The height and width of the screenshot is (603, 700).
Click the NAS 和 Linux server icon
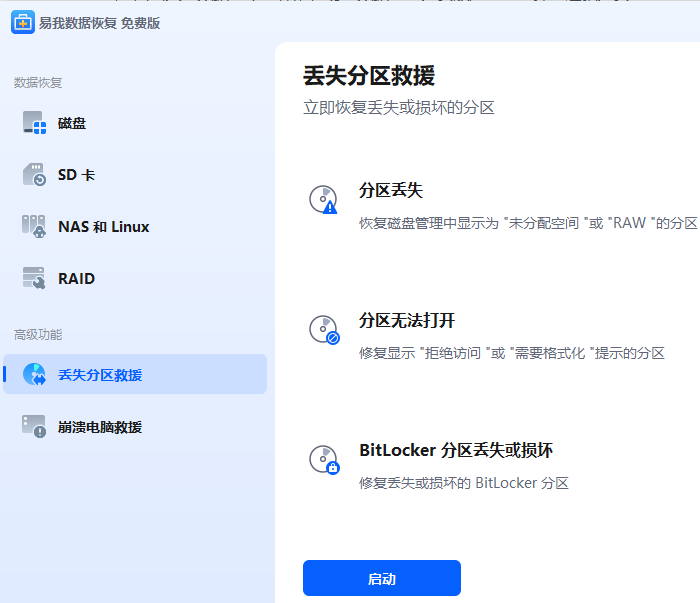[x=34, y=226]
